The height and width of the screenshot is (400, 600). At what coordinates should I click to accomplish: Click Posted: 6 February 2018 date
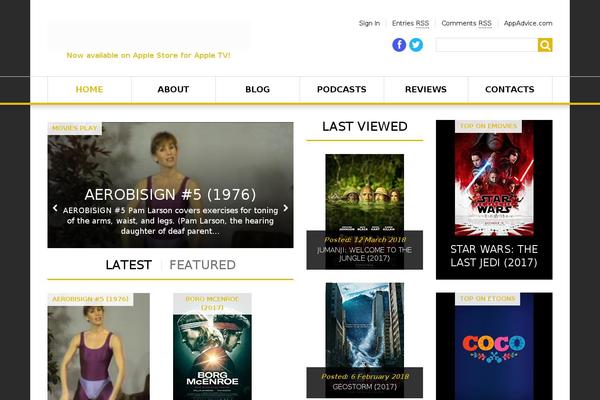tap(365, 377)
